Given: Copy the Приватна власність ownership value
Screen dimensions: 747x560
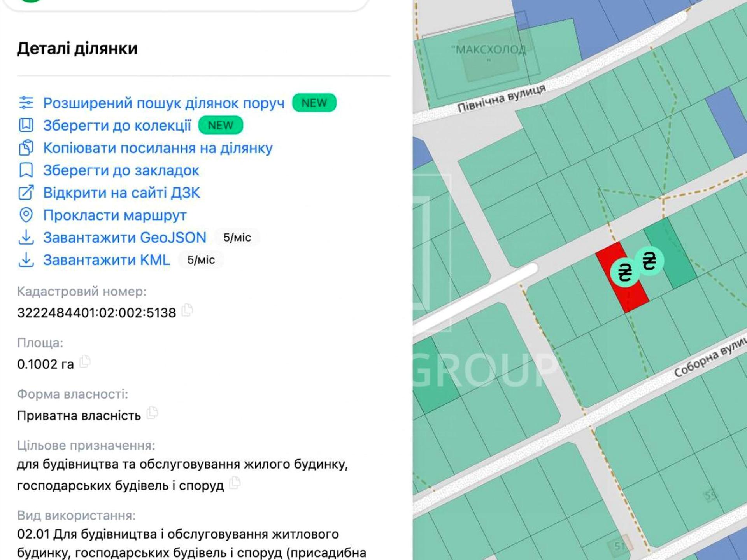Looking at the screenshot, I should (152, 413).
